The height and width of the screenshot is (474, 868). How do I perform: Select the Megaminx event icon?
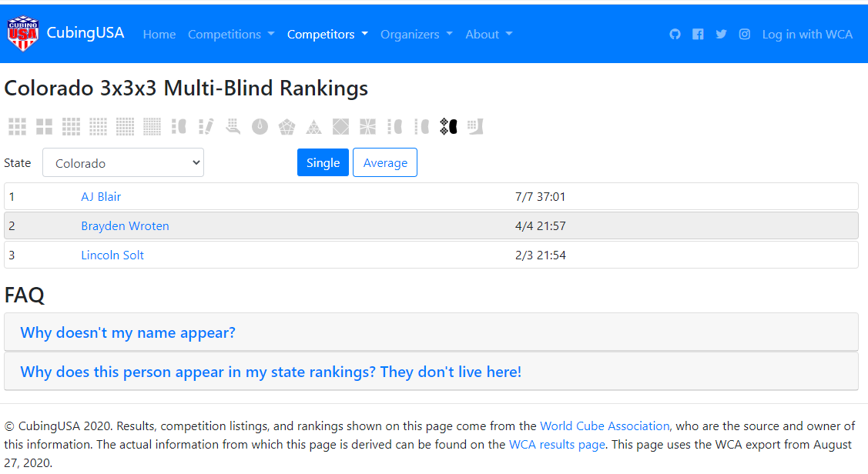pyautogui.click(x=287, y=127)
